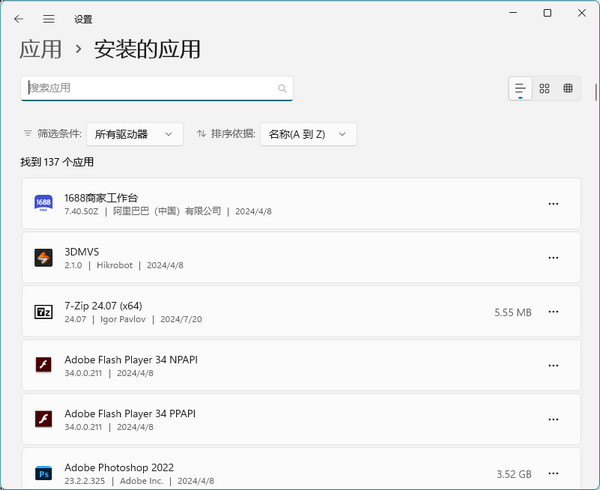Click the sort arrows icon beside 排序依据
The image size is (600, 490).
[201, 133]
